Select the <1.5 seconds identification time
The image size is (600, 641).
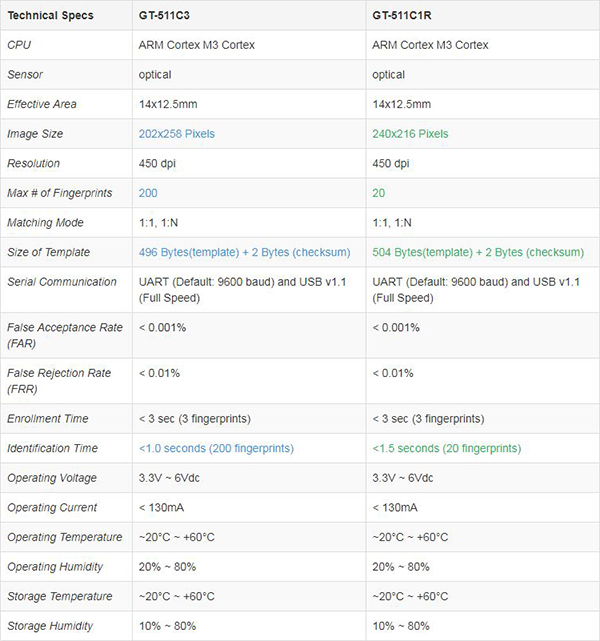tap(446, 448)
